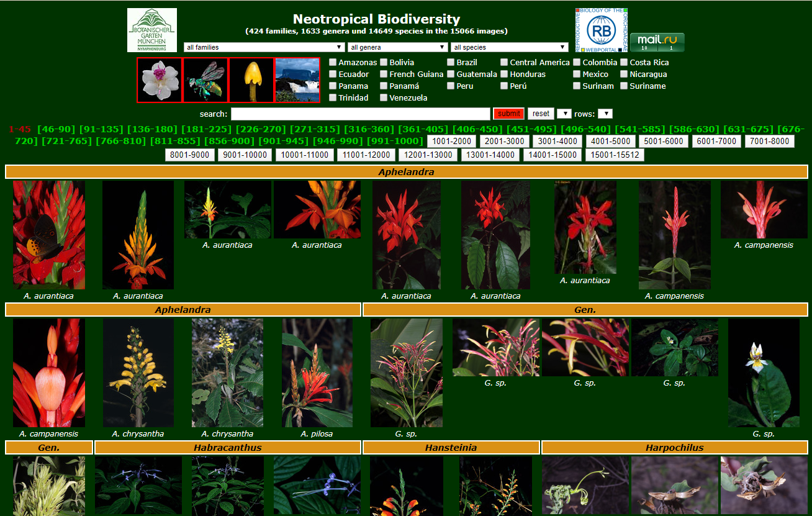Open the all families dropdown
This screenshot has width=812, height=516.
point(264,47)
